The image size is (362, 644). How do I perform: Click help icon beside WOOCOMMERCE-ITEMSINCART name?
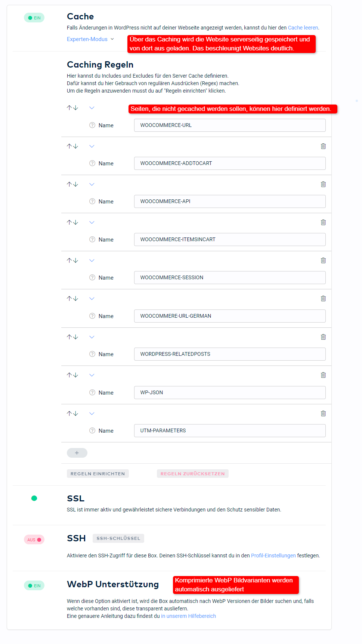[x=92, y=239]
